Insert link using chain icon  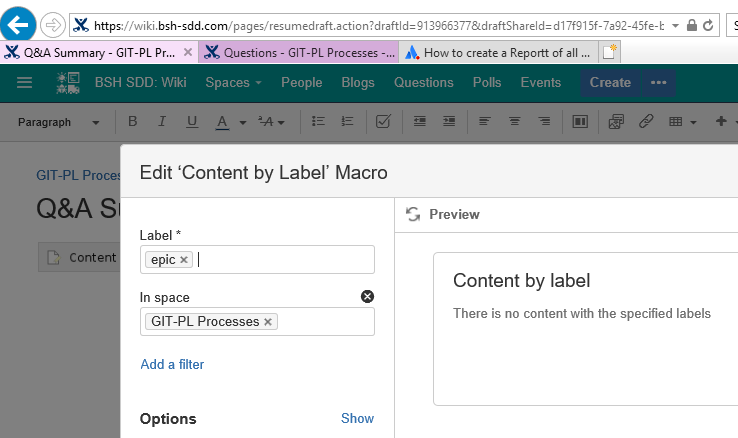tap(646, 122)
